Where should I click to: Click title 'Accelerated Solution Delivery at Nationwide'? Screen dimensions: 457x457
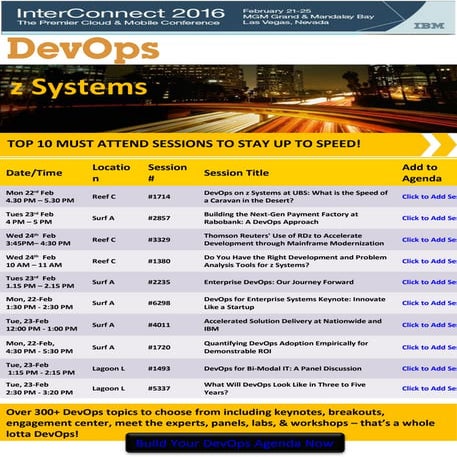pyautogui.click(x=293, y=325)
